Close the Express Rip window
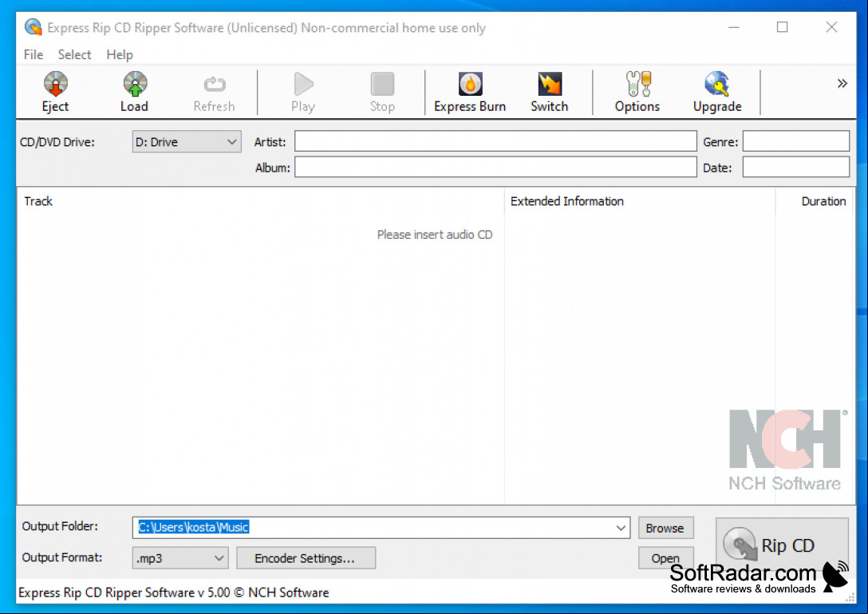The height and width of the screenshot is (614, 868). [x=831, y=27]
